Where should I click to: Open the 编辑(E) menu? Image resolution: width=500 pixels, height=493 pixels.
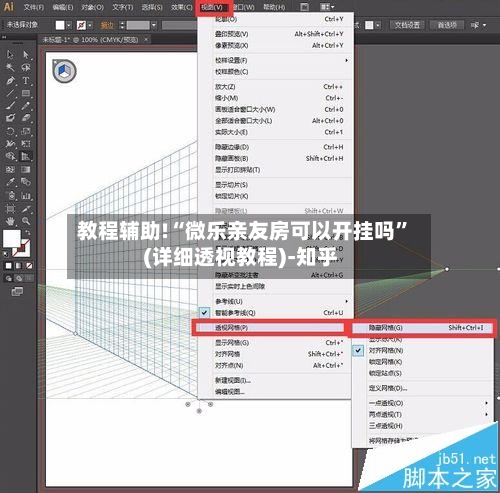pos(63,7)
